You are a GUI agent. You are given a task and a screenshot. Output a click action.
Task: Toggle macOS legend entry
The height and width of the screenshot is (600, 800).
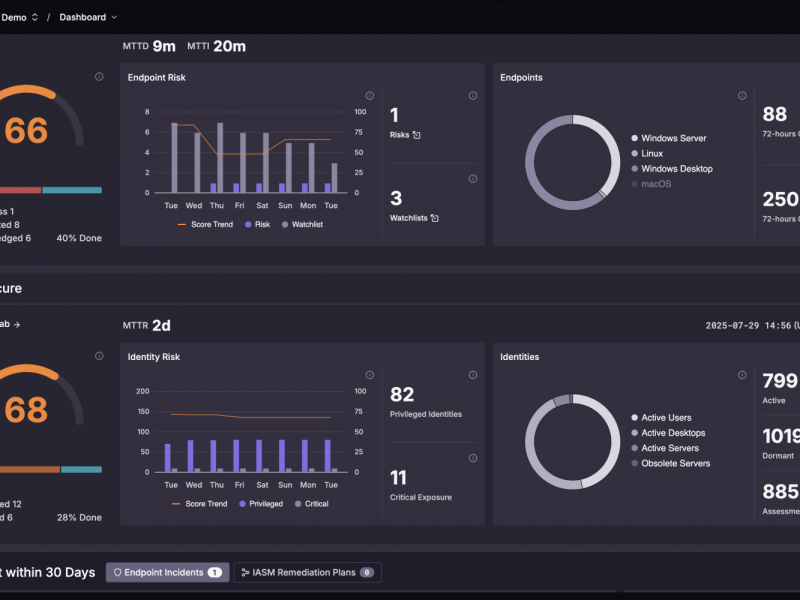pyautogui.click(x=652, y=184)
